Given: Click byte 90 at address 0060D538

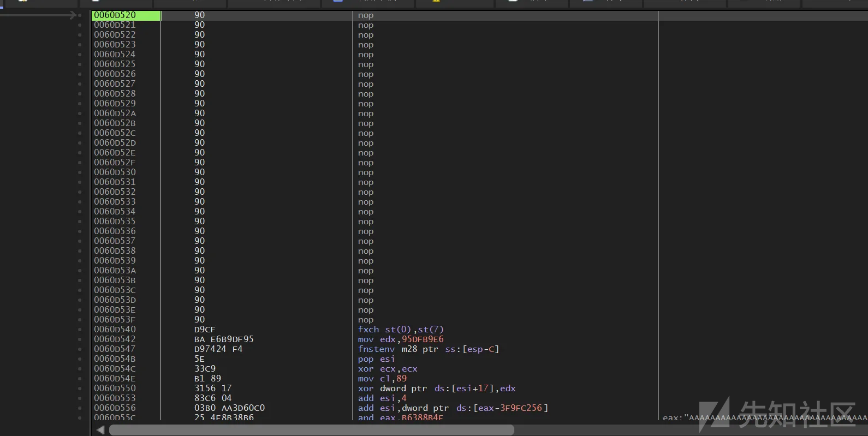Looking at the screenshot, I should 200,251.
